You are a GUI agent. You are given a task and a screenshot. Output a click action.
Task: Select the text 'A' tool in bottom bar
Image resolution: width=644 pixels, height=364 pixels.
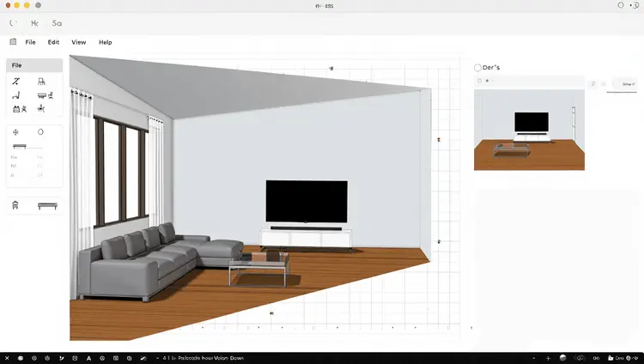(88, 358)
